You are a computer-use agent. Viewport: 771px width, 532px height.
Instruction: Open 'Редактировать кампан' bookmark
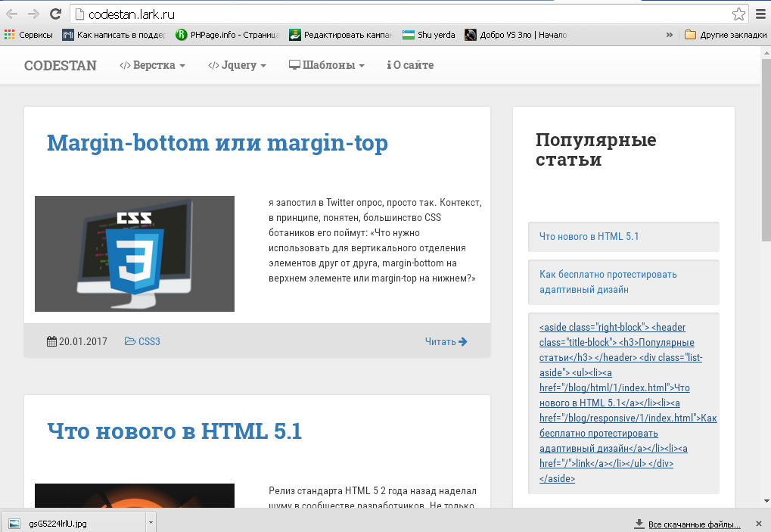tap(340, 35)
